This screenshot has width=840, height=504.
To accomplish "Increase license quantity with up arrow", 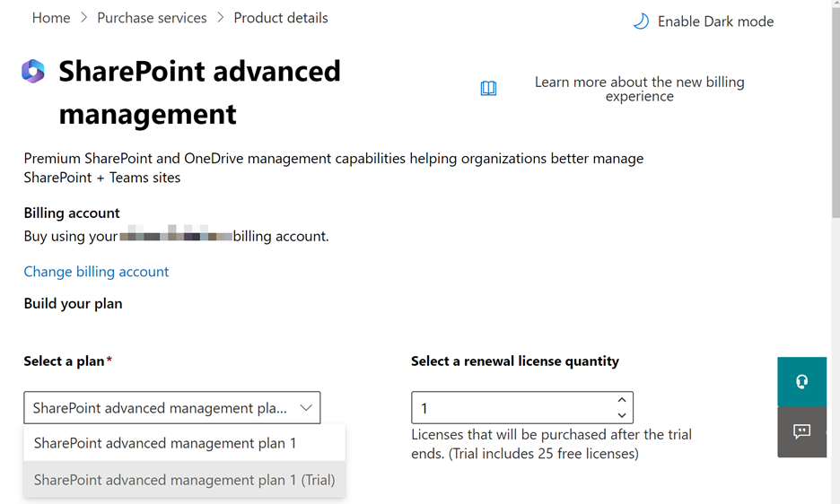I will click(x=621, y=400).
